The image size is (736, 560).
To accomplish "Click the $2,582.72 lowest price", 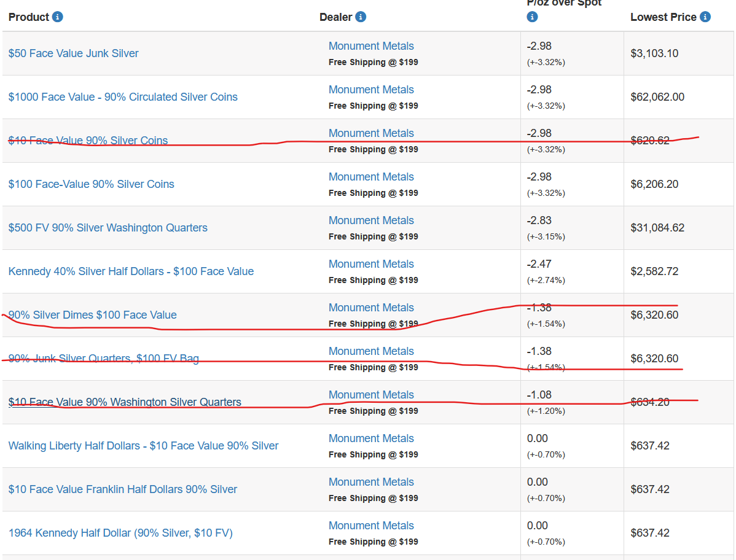I will (x=654, y=271).
